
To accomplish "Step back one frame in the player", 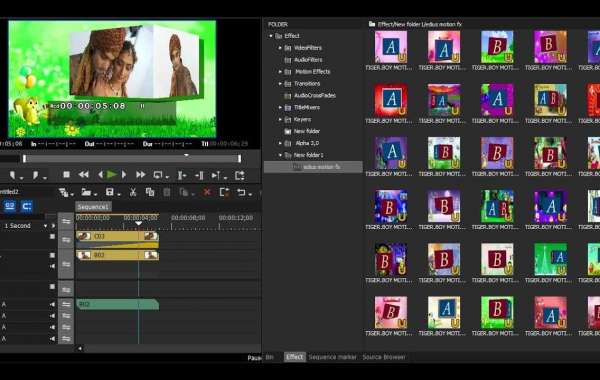I will pos(100,175).
